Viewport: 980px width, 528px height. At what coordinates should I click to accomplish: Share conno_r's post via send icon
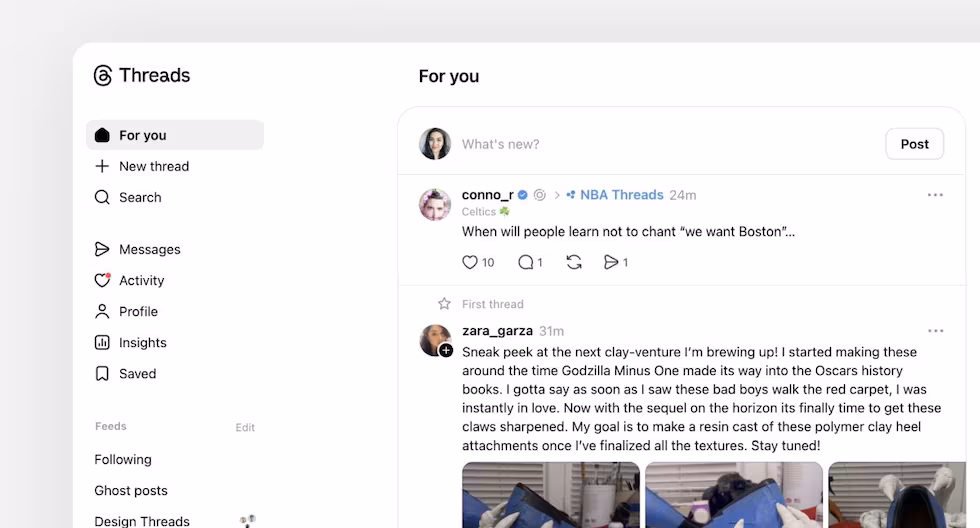click(x=611, y=262)
